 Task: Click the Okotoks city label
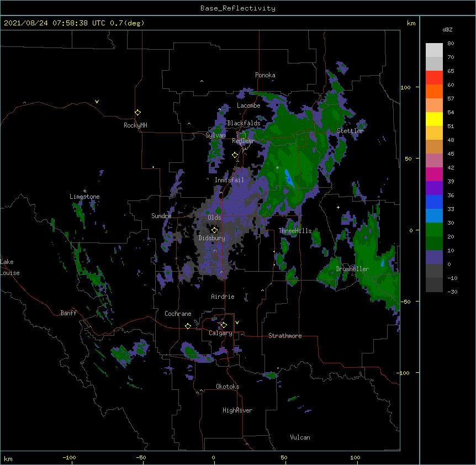[x=228, y=387]
